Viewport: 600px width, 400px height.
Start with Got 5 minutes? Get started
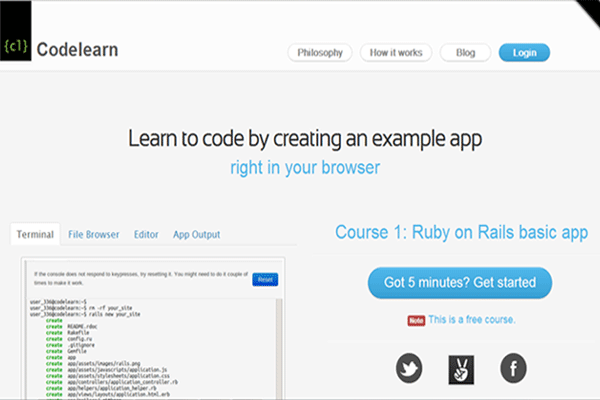pos(460,283)
